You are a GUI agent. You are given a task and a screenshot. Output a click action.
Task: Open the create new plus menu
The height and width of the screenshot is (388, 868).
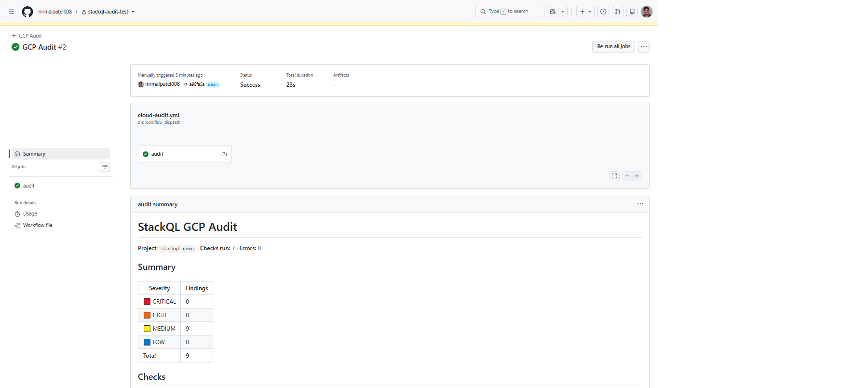pos(585,12)
